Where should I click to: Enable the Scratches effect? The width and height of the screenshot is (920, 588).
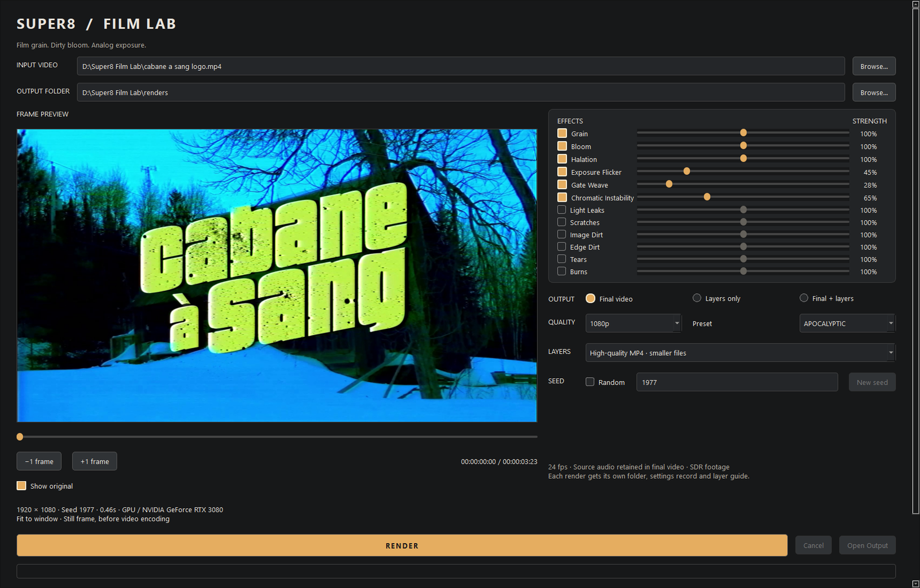tap(562, 222)
